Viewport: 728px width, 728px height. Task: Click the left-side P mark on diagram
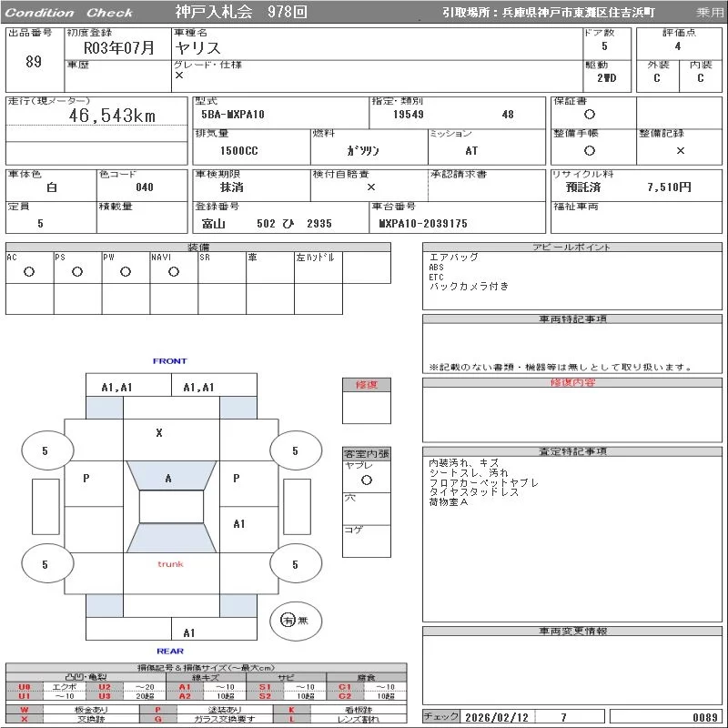pos(86,479)
